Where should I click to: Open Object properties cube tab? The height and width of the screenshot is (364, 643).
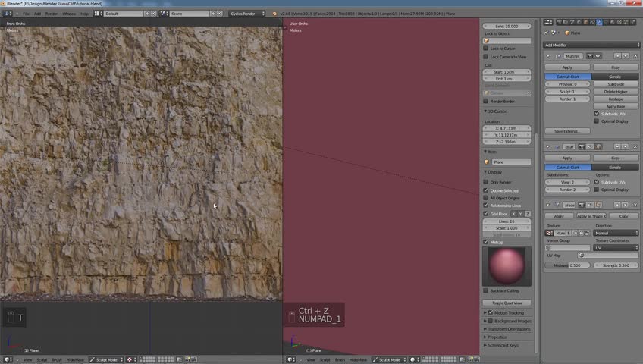585,22
